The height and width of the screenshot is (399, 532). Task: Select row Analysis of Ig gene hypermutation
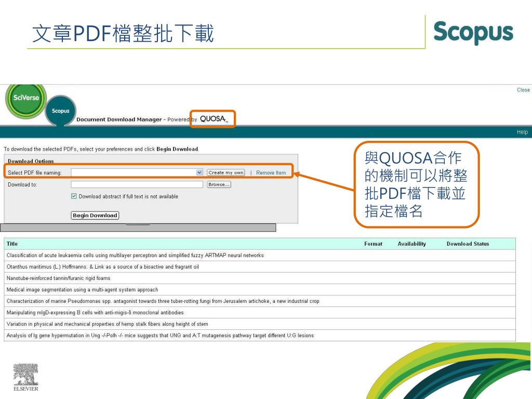pos(260,336)
